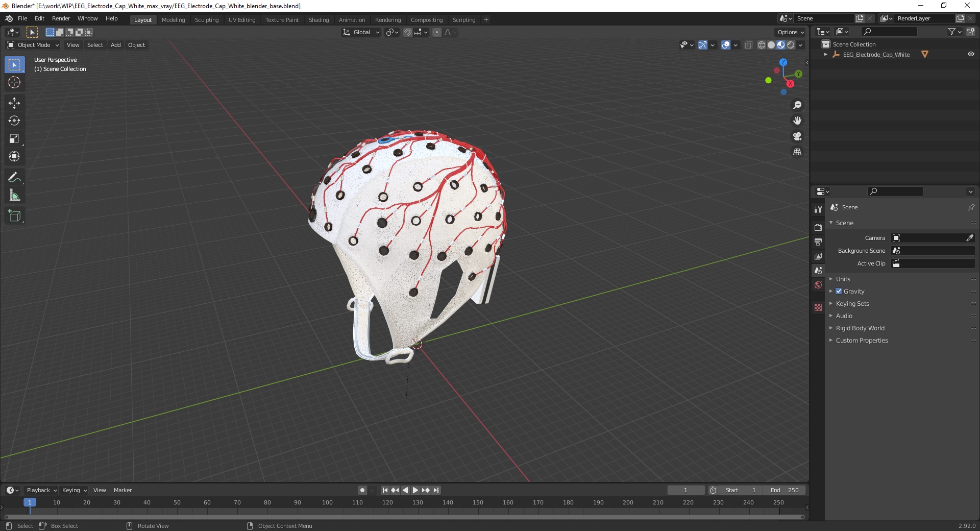
Task: Open the Render properties tab
Action: (818, 227)
